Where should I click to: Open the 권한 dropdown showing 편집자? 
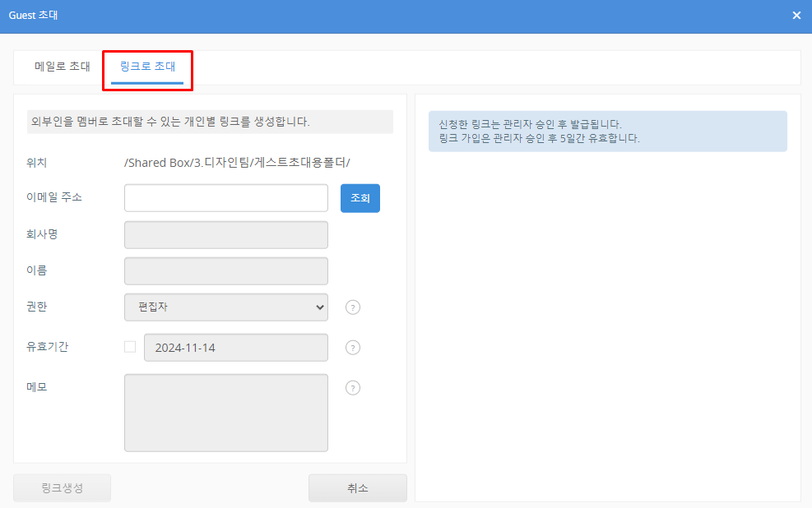(x=226, y=307)
